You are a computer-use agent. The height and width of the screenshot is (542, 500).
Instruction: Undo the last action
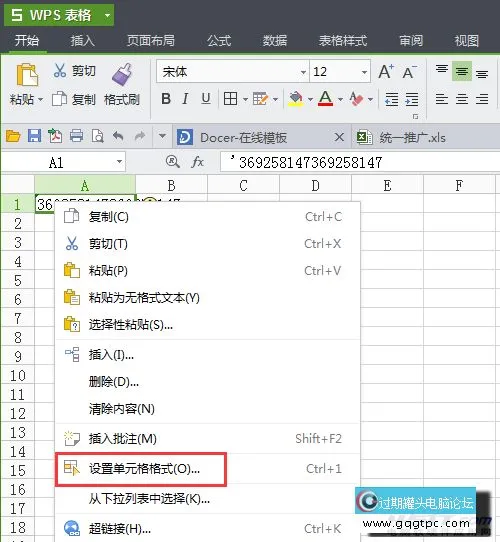click(x=118, y=136)
